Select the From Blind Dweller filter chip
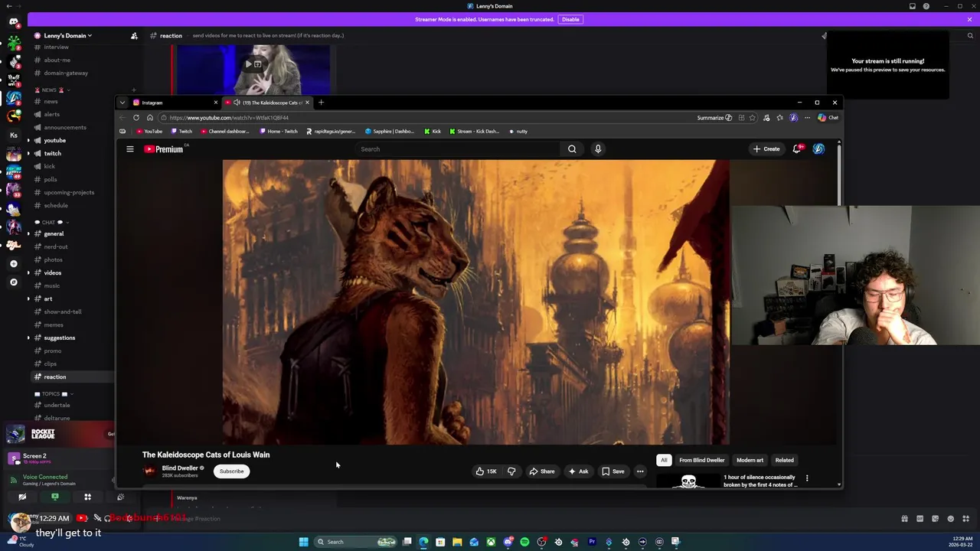 click(702, 461)
